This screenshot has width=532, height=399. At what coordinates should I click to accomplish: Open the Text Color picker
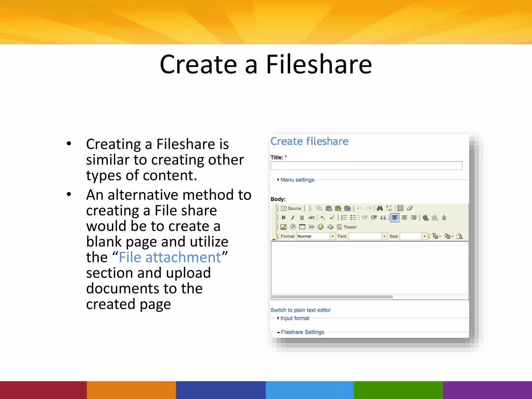coord(436,236)
